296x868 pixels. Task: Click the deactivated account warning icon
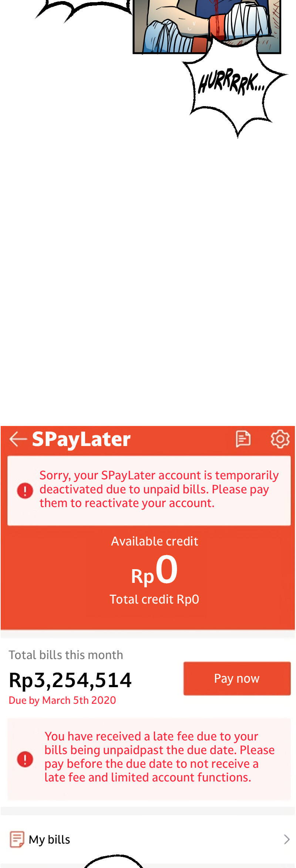tap(25, 491)
